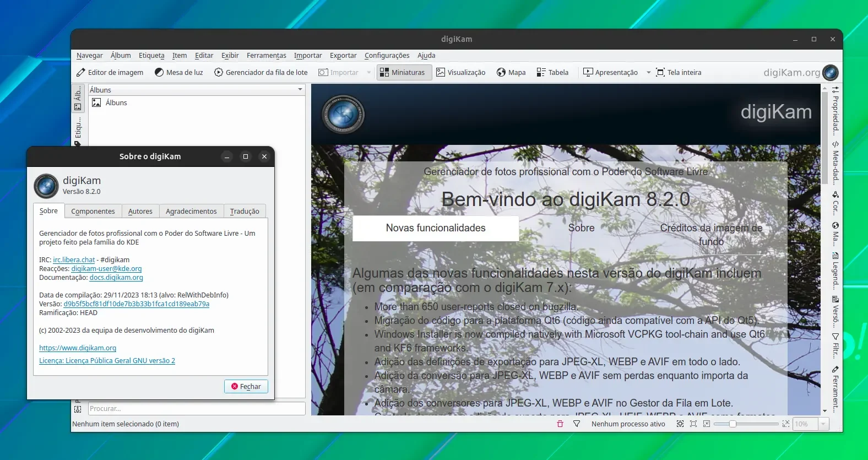This screenshot has height=460, width=868.
Task: Click the Procurar search field
Action: click(197, 409)
